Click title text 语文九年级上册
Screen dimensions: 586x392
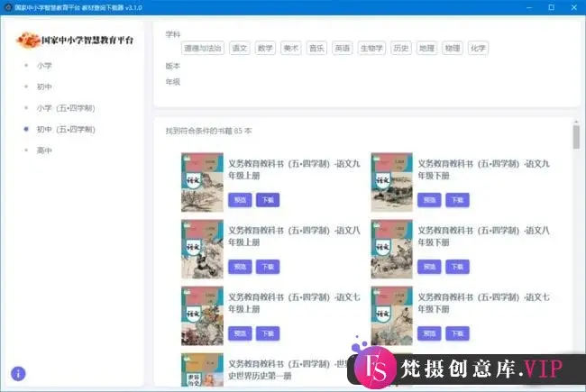[294, 169]
